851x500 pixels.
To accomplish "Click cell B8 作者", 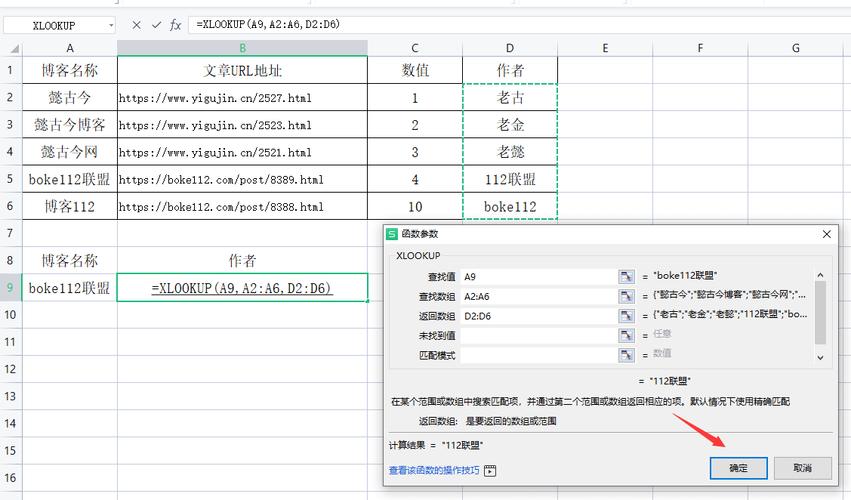I will coord(243,260).
